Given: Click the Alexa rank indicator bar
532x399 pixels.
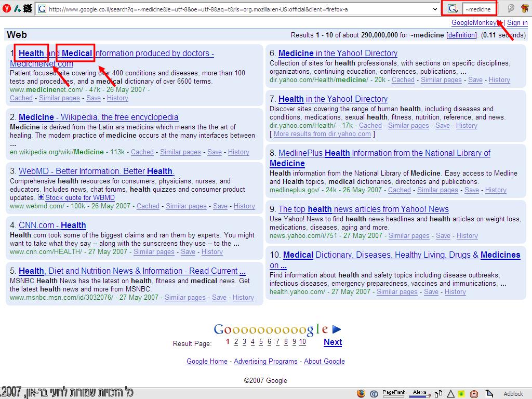Looking at the screenshot, I should (420, 394).
